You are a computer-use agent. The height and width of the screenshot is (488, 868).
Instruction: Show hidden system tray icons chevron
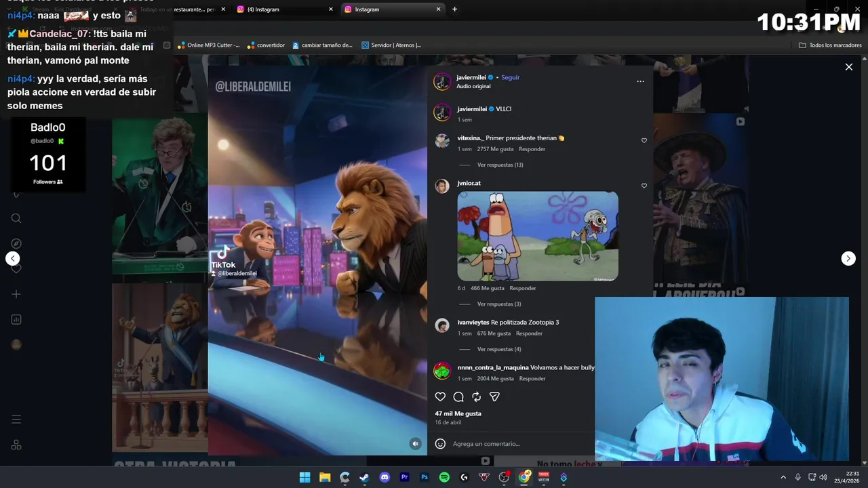pyautogui.click(x=783, y=477)
